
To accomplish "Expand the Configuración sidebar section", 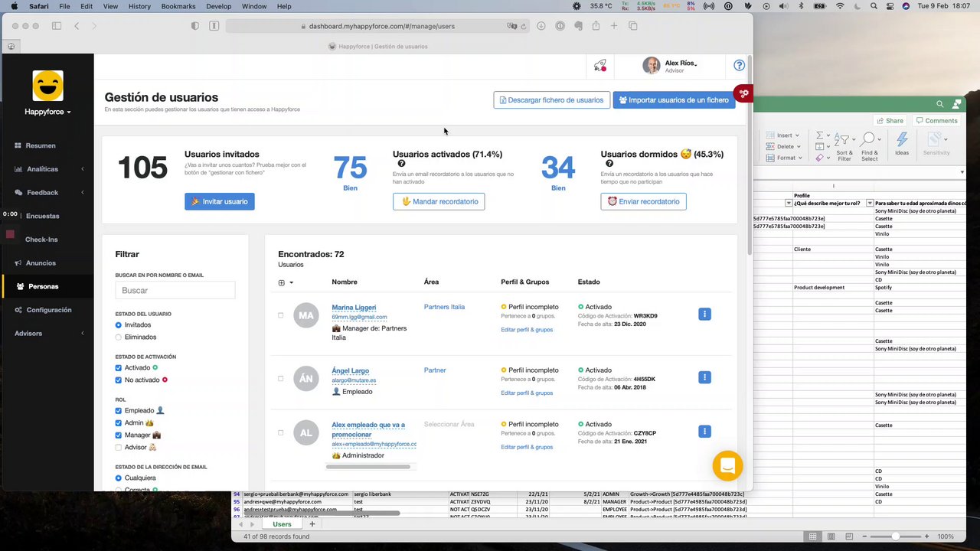I will pos(47,310).
